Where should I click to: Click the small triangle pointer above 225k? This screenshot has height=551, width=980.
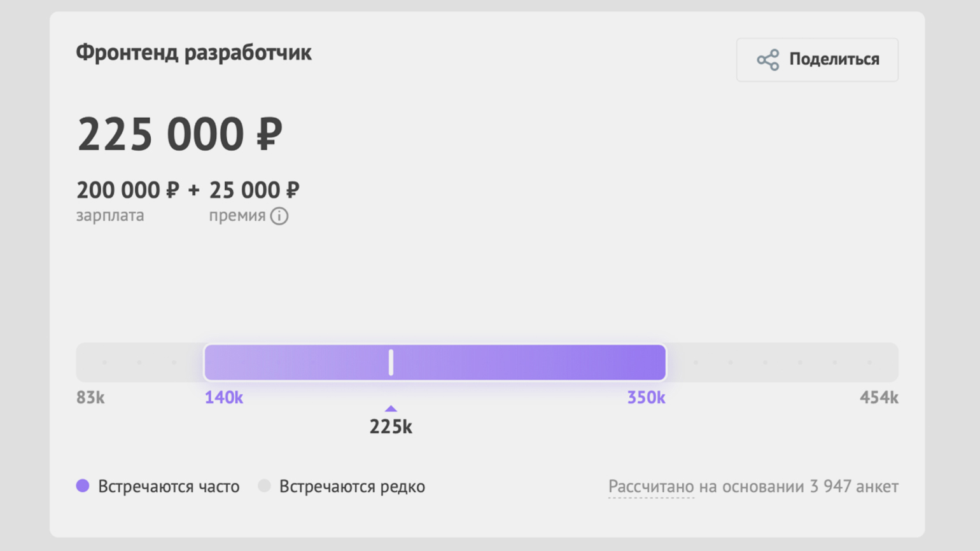[x=391, y=409]
